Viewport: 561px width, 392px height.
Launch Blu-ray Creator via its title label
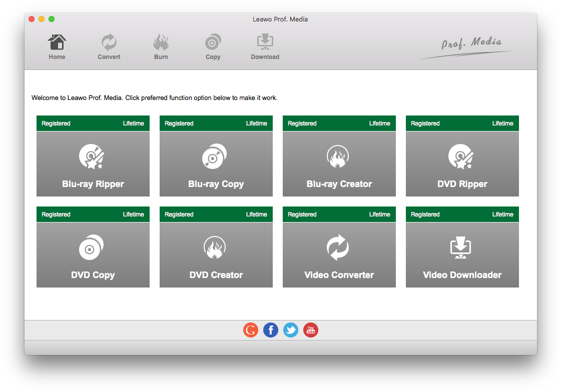339,184
